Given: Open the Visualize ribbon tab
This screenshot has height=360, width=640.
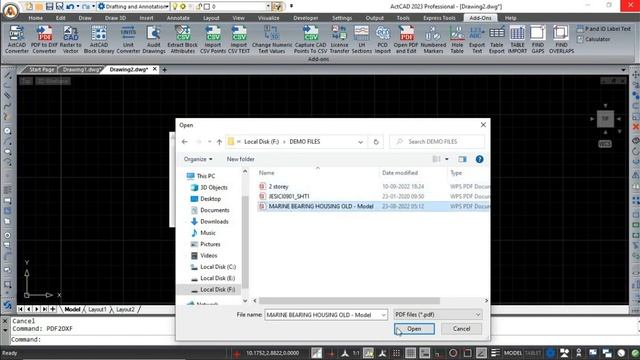Looking at the screenshot, I should pyautogui.click(x=269, y=18).
